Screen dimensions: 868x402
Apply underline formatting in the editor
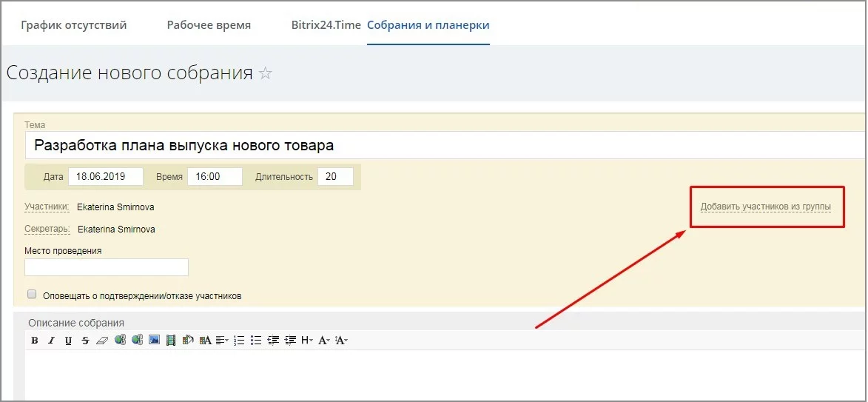[68, 341]
